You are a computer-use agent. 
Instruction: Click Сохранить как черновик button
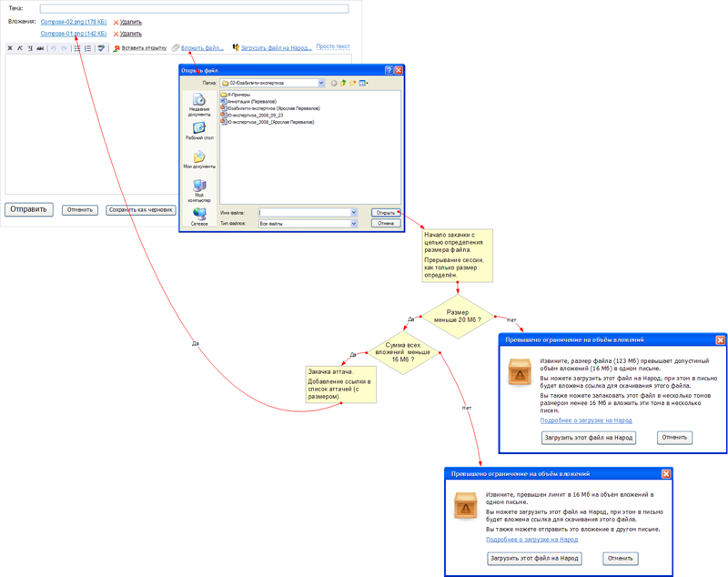[x=141, y=209]
